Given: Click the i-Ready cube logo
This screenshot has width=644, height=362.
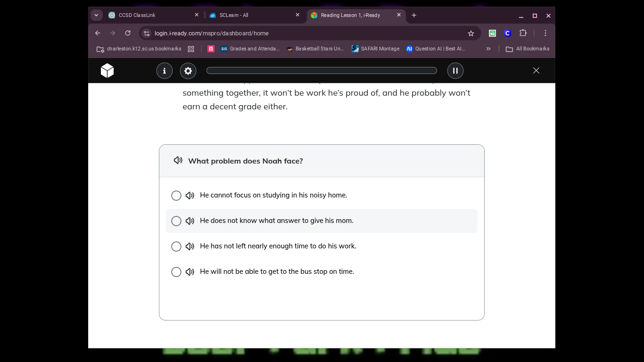Looking at the screenshot, I should point(107,71).
